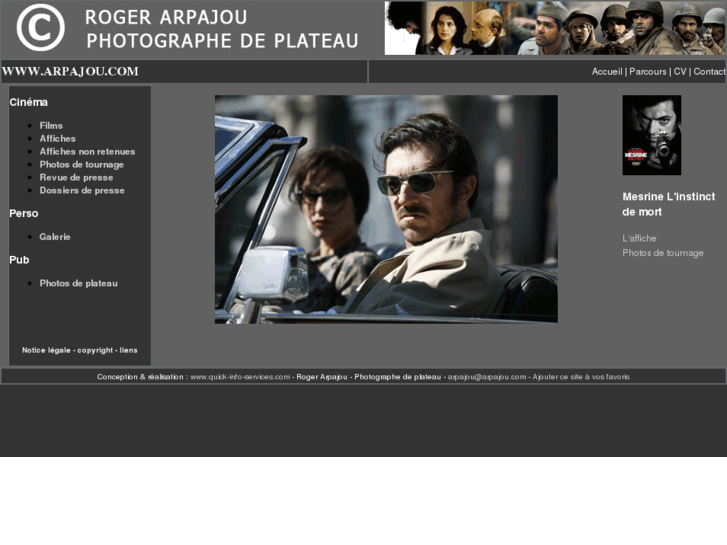Open the Contact page
This screenshot has height=545, width=727.
[x=709, y=71]
